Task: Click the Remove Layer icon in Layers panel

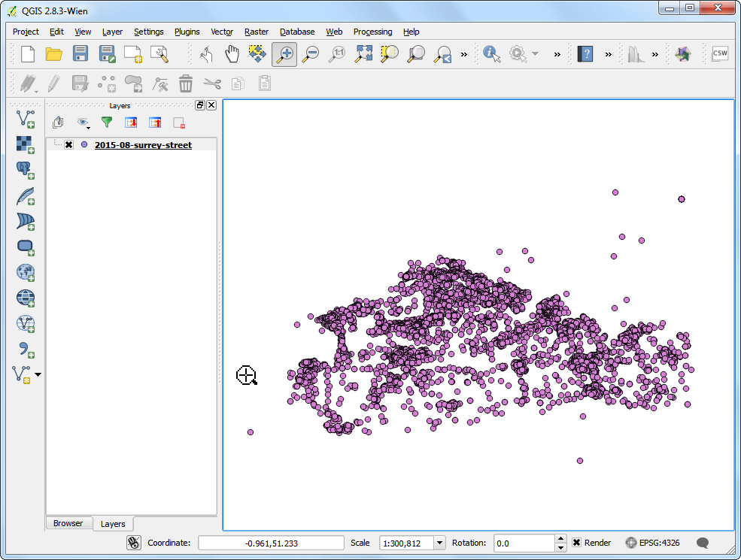Action: 179,123
